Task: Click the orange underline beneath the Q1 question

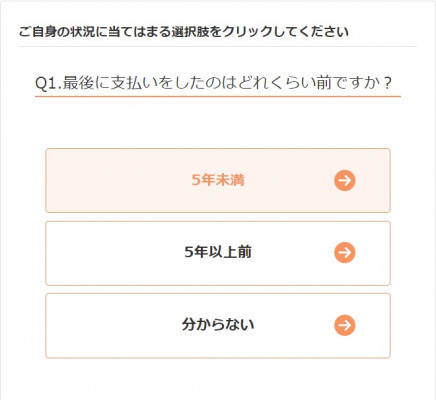Action: point(218,97)
